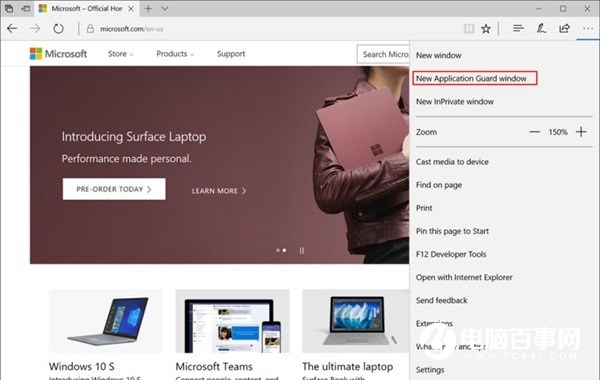Click Introducing Surface Laptop headline

pyautogui.click(x=134, y=137)
